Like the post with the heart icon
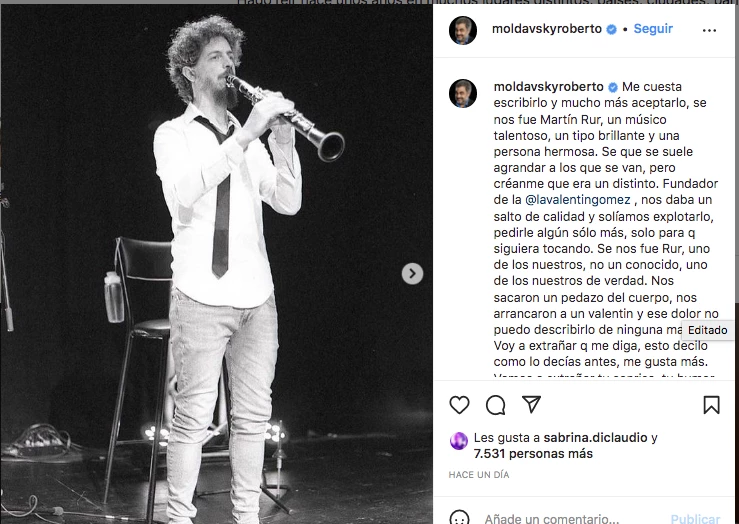 [459, 405]
